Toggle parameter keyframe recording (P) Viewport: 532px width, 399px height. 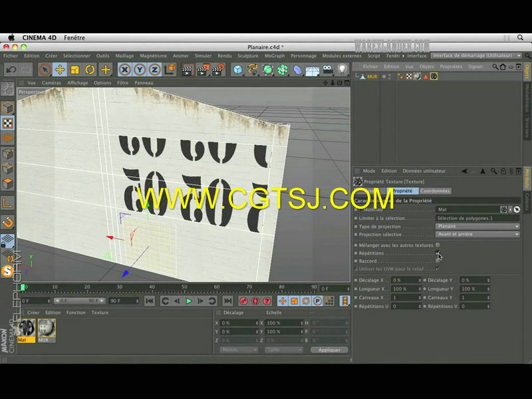317,301
